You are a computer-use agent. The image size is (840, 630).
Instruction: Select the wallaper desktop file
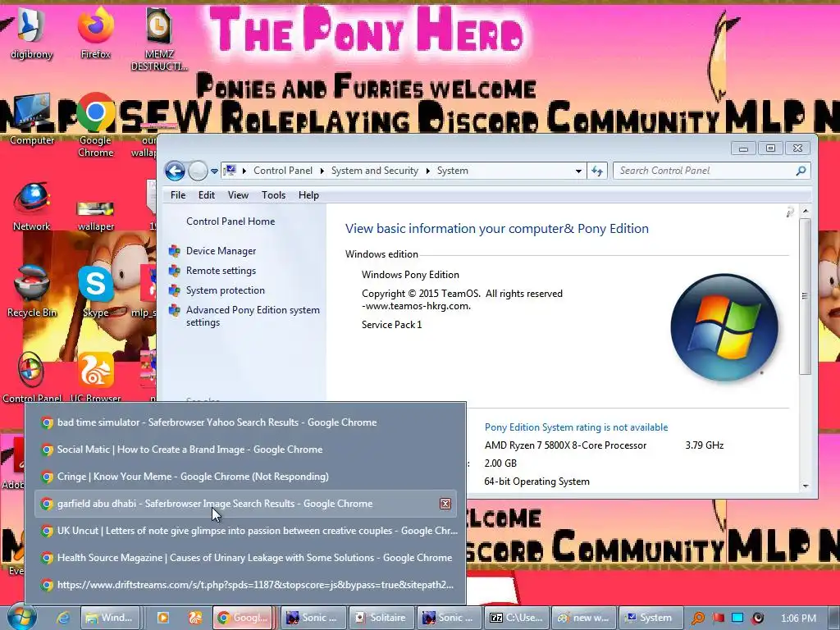coord(95,214)
